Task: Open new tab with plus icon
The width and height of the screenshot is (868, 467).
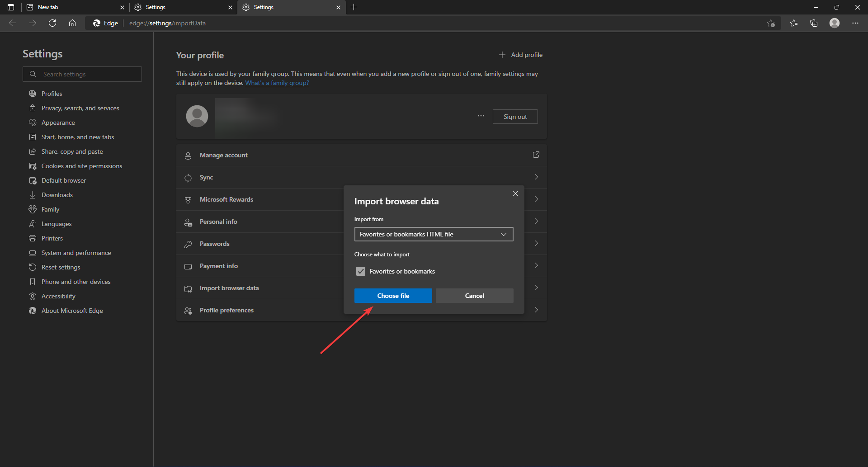Action: [x=354, y=7]
